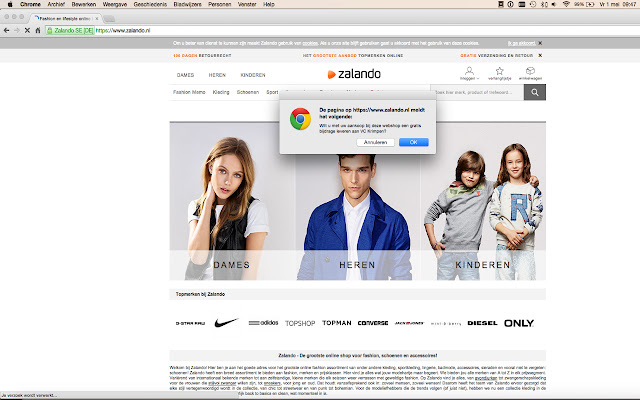640x400 pixels.
Task: Open the Bladwijzers menu
Action: (x=187, y=4)
